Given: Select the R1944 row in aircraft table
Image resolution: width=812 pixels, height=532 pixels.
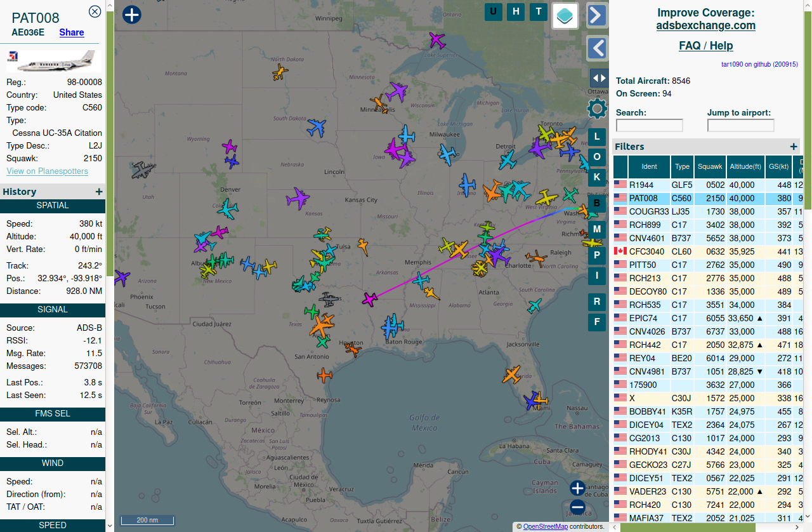Looking at the screenshot, I should point(709,185).
